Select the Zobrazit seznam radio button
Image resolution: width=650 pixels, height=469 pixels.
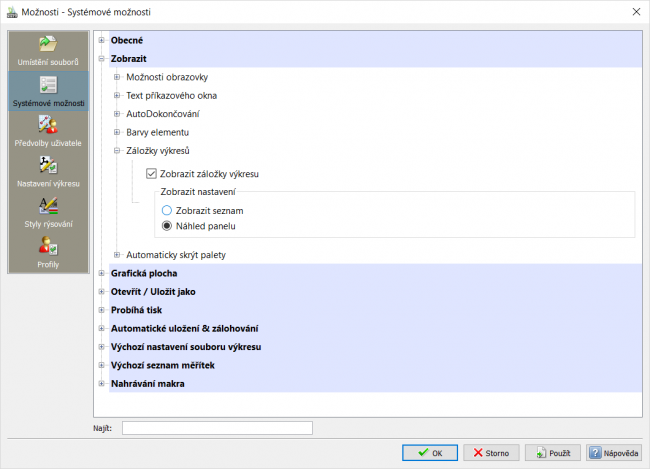point(167,211)
